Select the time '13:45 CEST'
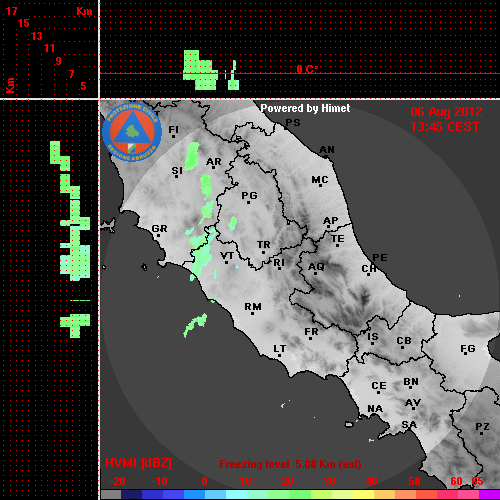The width and height of the screenshot is (500, 500). click(x=445, y=127)
